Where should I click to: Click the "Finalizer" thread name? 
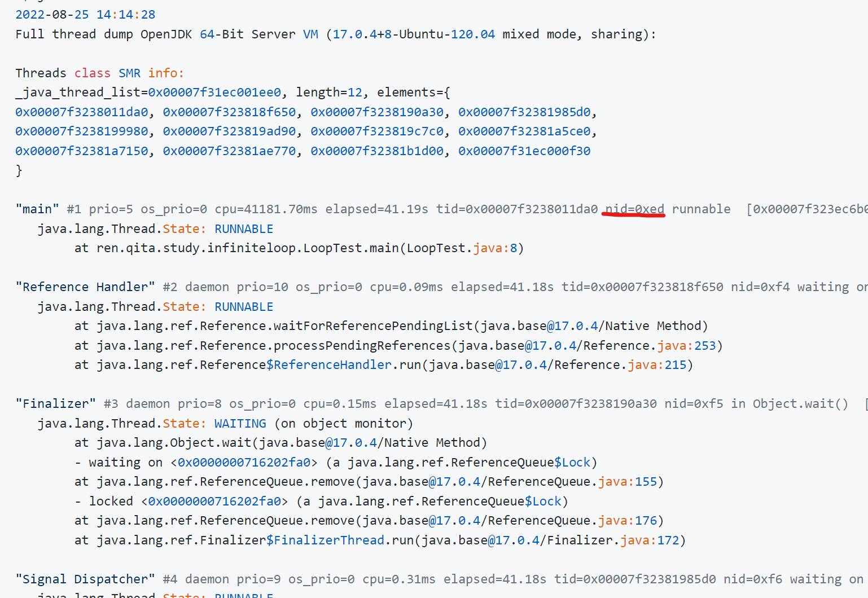(x=56, y=404)
